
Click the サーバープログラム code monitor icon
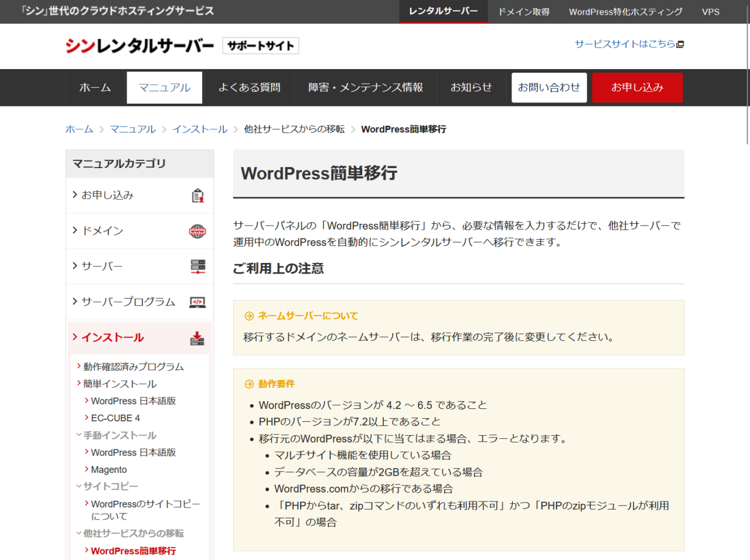(197, 302)
